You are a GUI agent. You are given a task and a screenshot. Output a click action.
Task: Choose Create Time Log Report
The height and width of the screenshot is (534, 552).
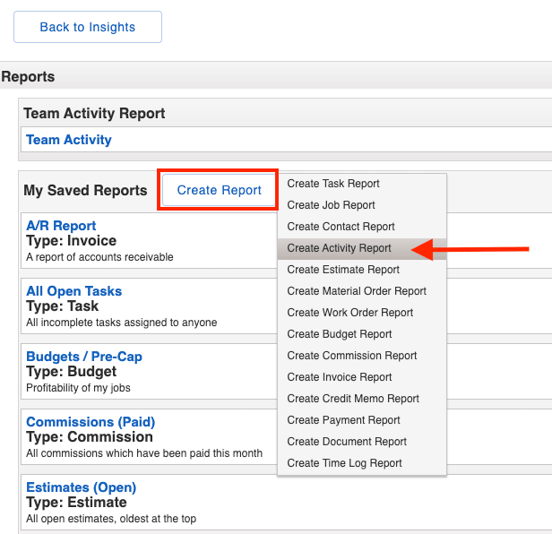tap(362, 463)
